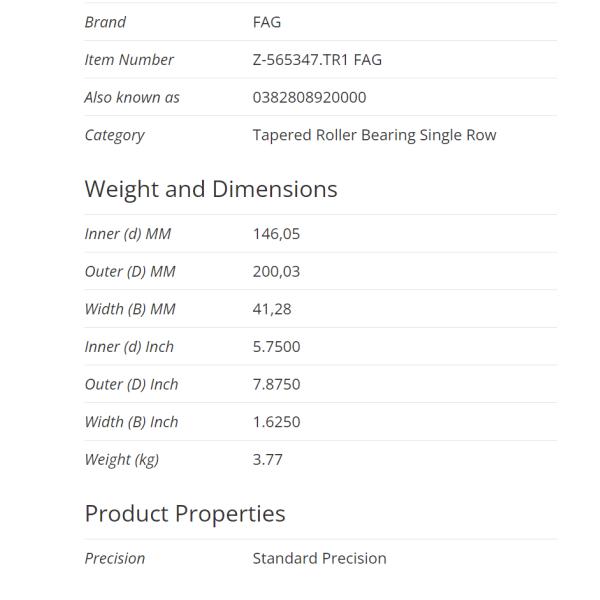Click the Item Number label

[129, 60]
